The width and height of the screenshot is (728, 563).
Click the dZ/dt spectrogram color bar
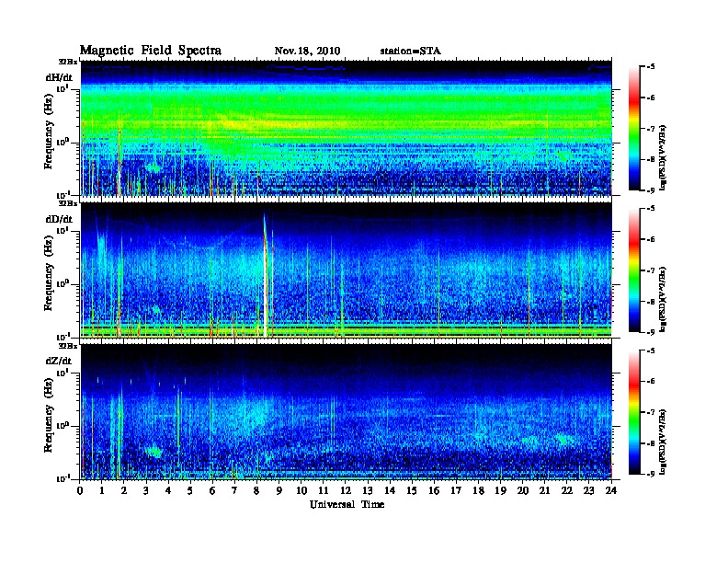633,412
